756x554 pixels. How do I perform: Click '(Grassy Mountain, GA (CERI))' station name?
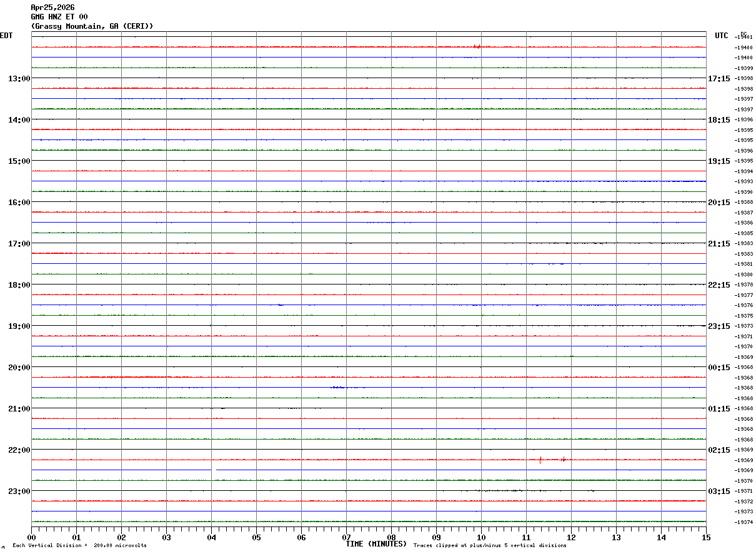[x=92, y=26]
